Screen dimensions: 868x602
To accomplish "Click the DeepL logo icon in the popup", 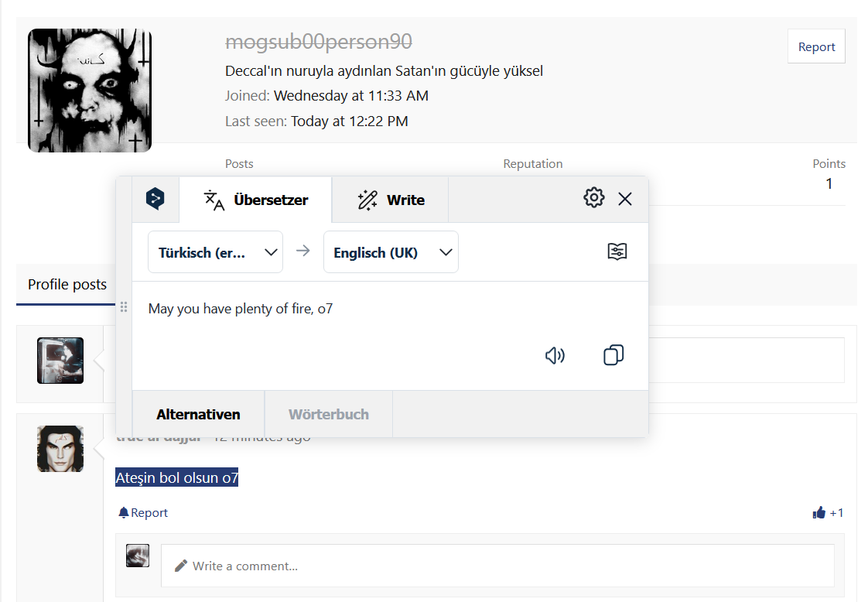I will click(155, 199).
